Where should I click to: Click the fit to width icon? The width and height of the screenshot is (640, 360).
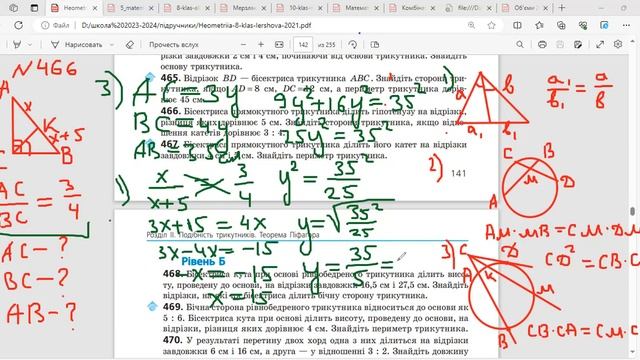(x=279, y=44)
